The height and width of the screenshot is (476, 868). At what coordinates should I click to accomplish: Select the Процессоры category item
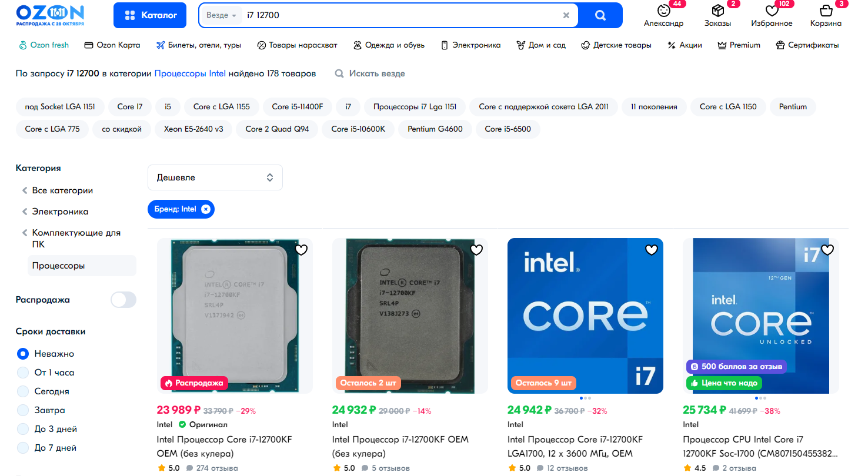click(x=82, y=266)
